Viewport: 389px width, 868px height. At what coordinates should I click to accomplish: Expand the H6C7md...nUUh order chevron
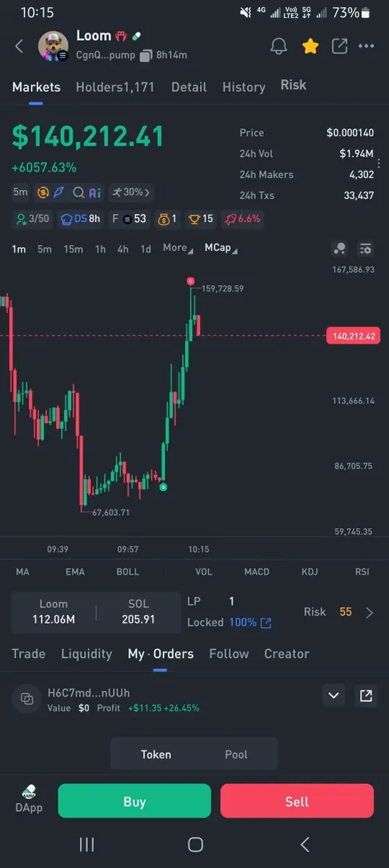coord(333,696)
